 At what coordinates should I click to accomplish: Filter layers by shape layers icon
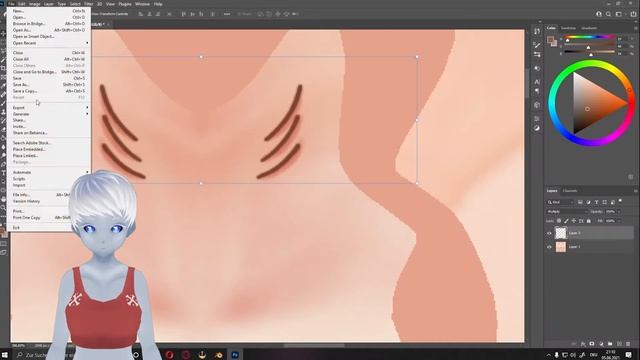pyautogui.click(x=604, y=202)
